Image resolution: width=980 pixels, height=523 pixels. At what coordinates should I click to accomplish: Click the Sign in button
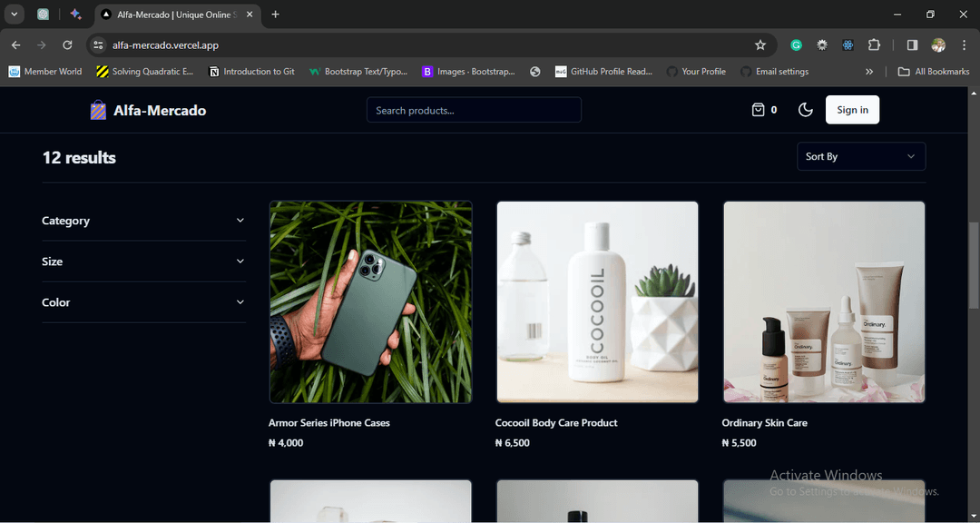(852, 110)
